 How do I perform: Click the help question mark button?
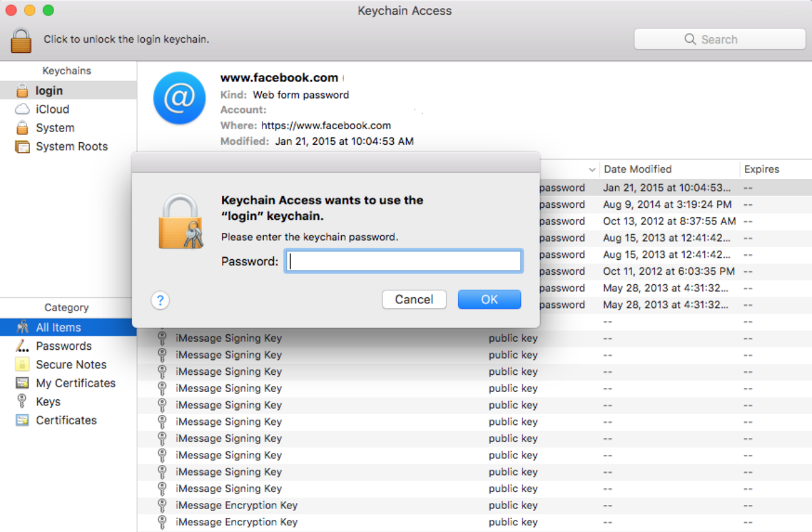tap(160, 300)
